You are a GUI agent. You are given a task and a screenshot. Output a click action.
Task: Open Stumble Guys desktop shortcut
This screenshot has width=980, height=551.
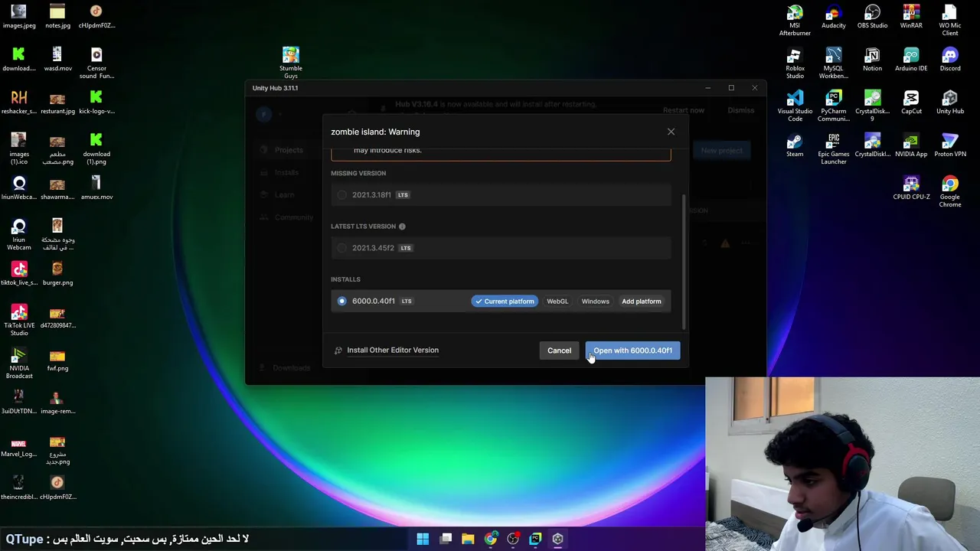point(291,64)
